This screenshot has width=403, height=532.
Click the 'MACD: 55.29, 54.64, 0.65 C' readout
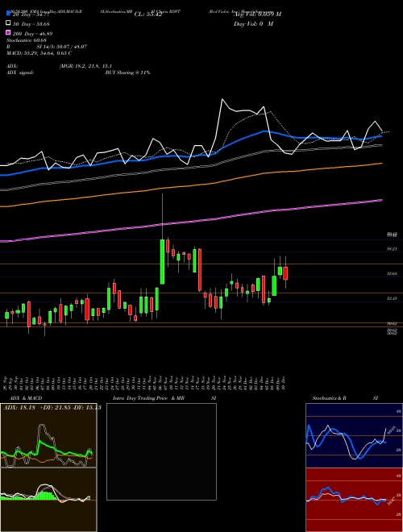(x=39, y=53)
